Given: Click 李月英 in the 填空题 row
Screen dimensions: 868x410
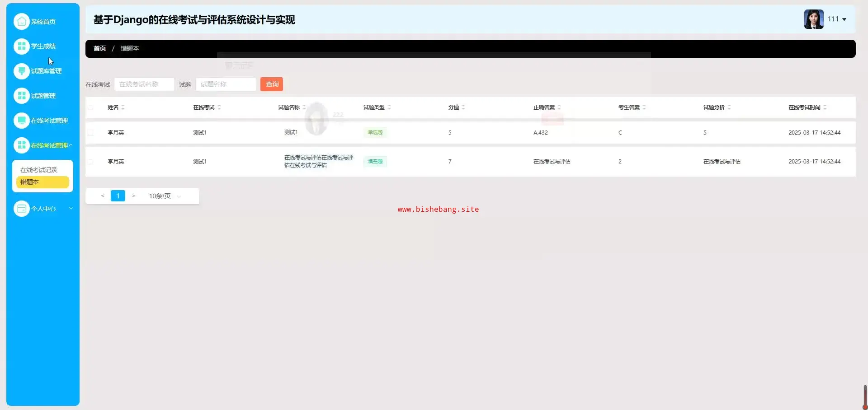Looking at the screenshot, I should point(116,162).
